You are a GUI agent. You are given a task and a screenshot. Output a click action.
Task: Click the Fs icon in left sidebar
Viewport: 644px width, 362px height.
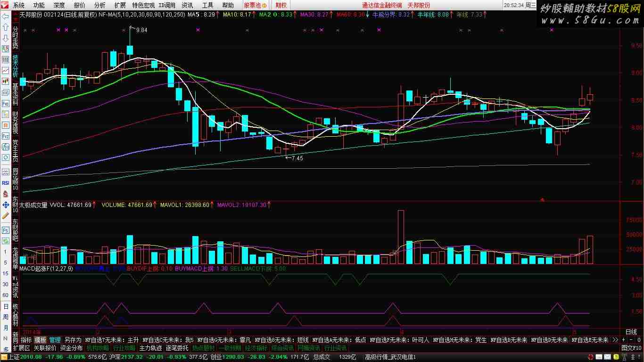pos(5,230)
